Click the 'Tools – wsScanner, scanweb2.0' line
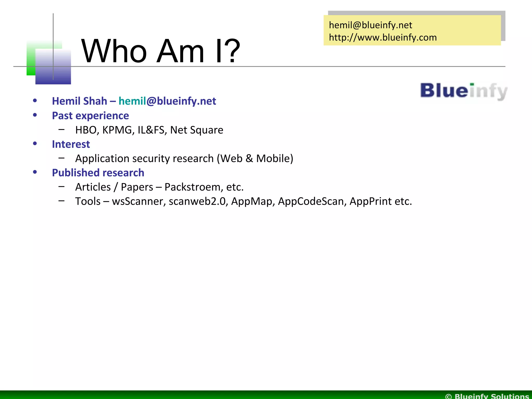Screen dimensions: 532x399 244,201
